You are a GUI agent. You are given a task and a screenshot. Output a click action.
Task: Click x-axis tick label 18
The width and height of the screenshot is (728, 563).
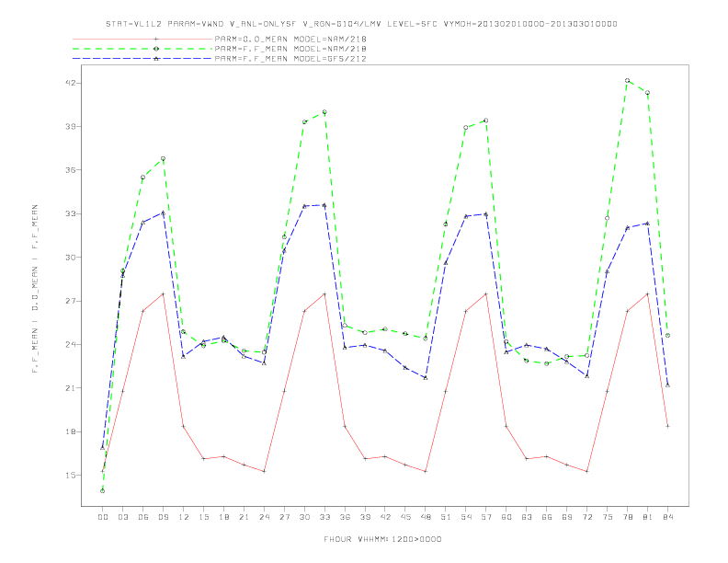[x=223, y=517]
